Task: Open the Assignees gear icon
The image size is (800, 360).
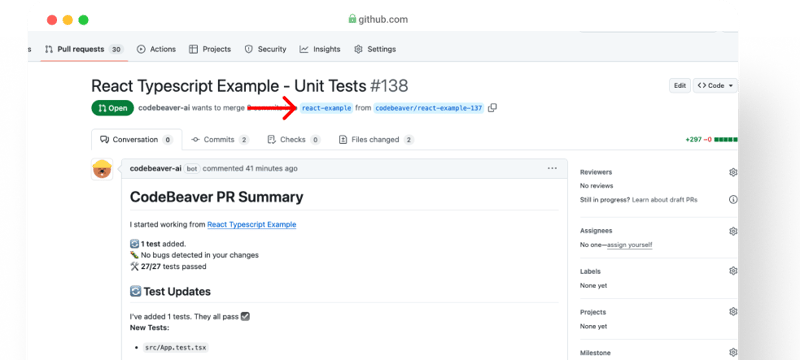Action: pos(733,231)
